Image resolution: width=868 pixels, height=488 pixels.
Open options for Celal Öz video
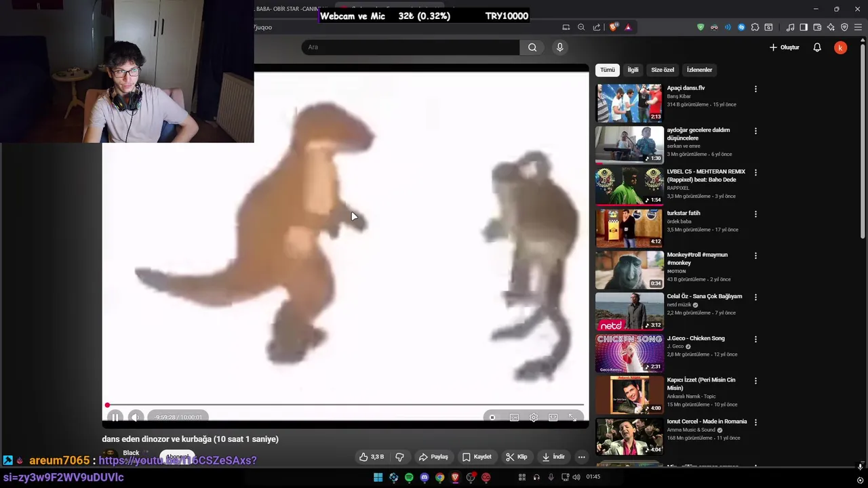point(755,298)
